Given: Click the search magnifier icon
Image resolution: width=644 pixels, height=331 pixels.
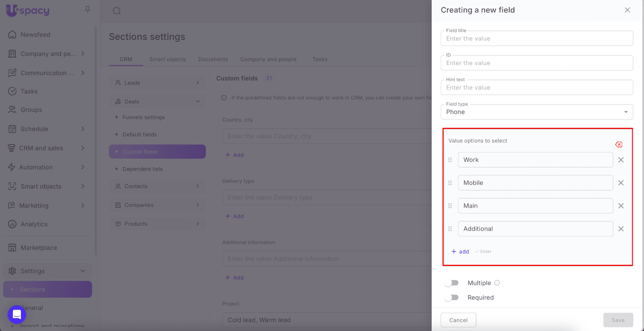Looking at the screenshot, I should [x=117, y=11].
